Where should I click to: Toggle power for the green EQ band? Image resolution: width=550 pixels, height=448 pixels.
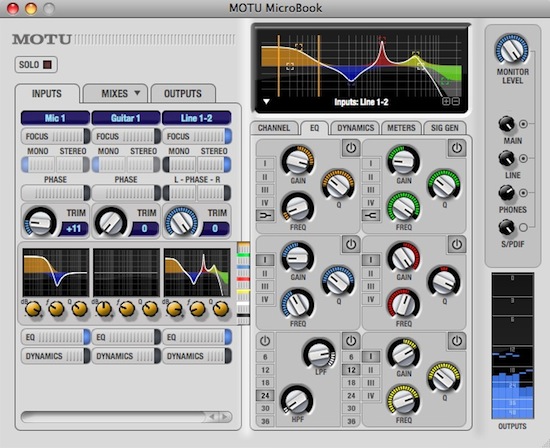click(x=456, y=148)
